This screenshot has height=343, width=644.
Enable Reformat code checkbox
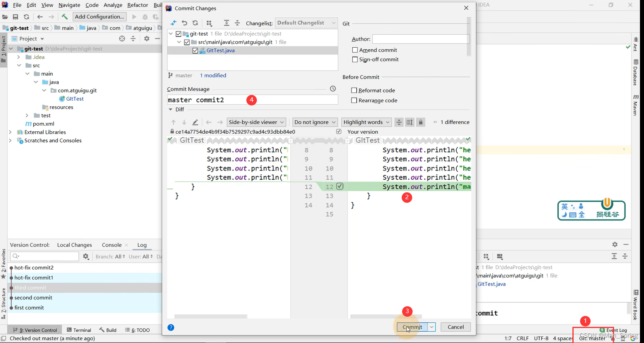coord(354,90)
